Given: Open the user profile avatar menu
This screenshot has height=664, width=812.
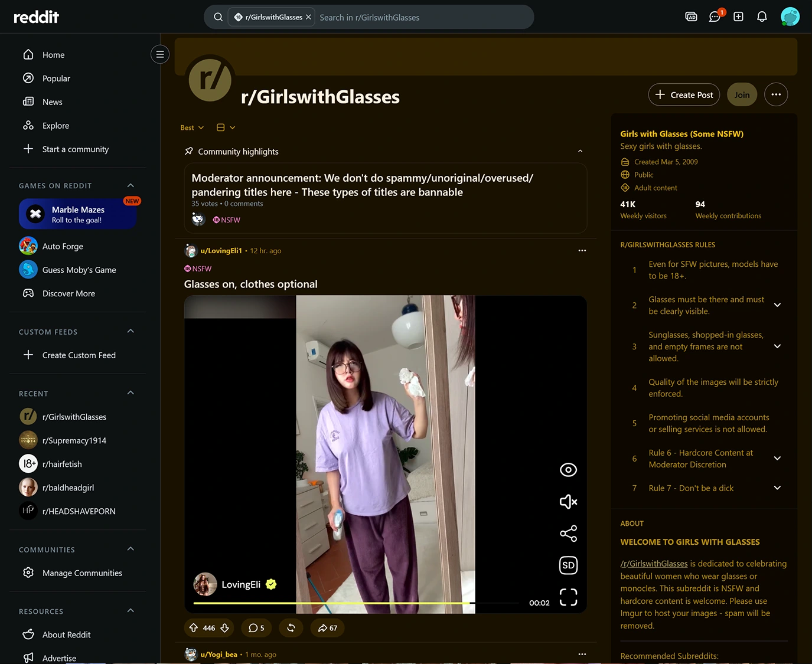Looking at the screenshot, I should coord(790,17).
